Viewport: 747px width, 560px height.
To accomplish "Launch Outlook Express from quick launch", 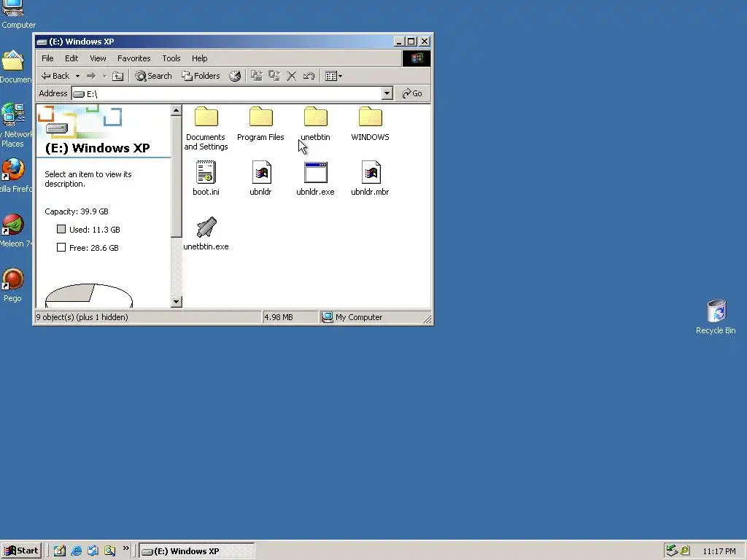I will 93,551.
